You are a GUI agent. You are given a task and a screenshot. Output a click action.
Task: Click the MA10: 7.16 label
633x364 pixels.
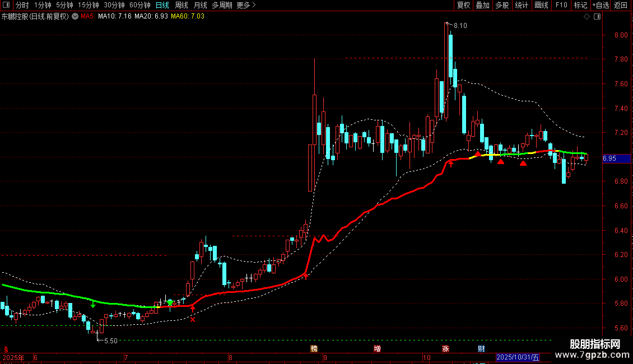pyautogui.click(x=115, y=16)
